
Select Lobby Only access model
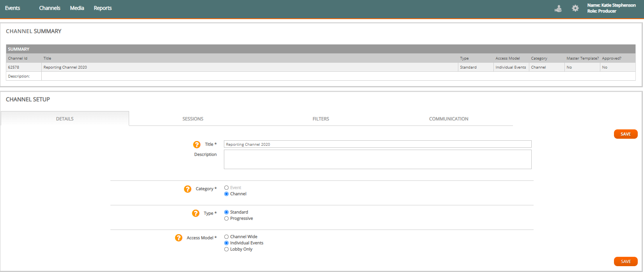(226, 249)
